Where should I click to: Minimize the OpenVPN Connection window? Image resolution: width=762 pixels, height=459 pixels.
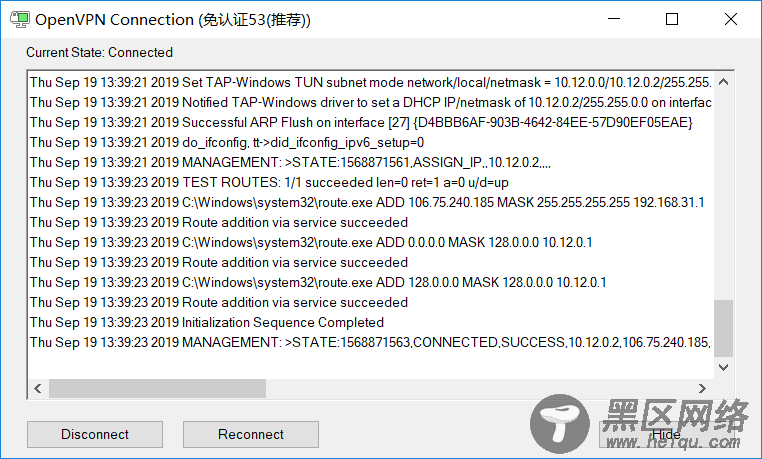point(614,19)
